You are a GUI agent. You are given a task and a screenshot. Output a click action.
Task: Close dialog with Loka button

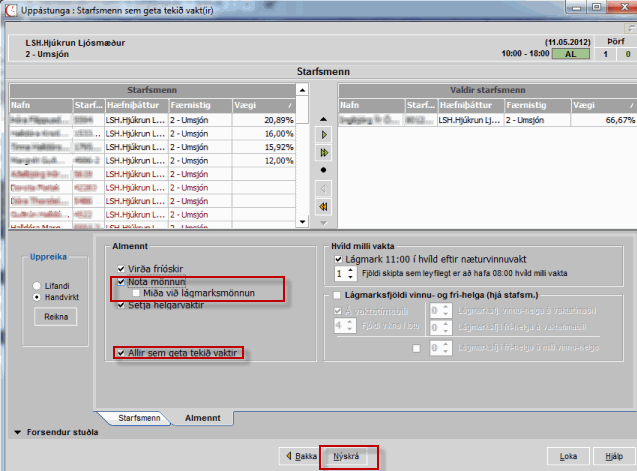point(568,456)
